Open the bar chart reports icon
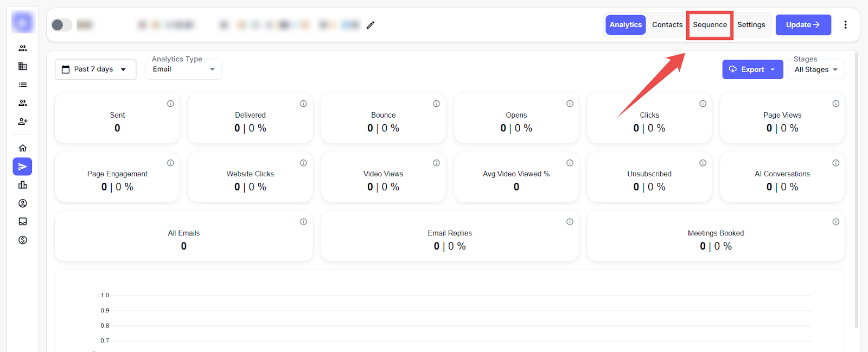 click(23, 185)
